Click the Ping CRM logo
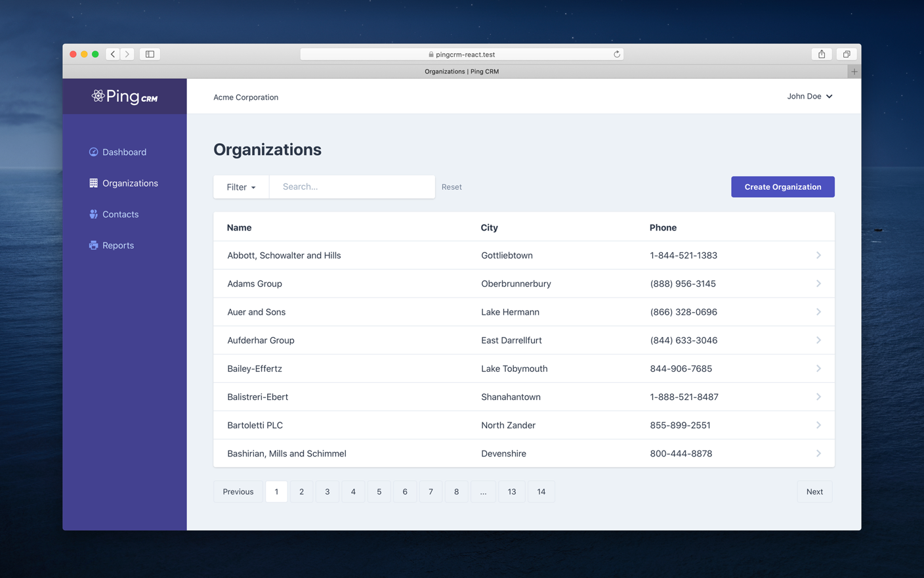The width and height of the screenshot is (924, 578). tap(125, 97)
